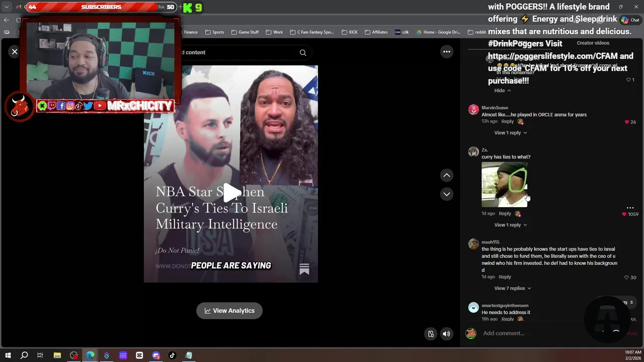
Task: Go to previous video with up arrow
Action: pyautogui.click(x=446, y=175)
